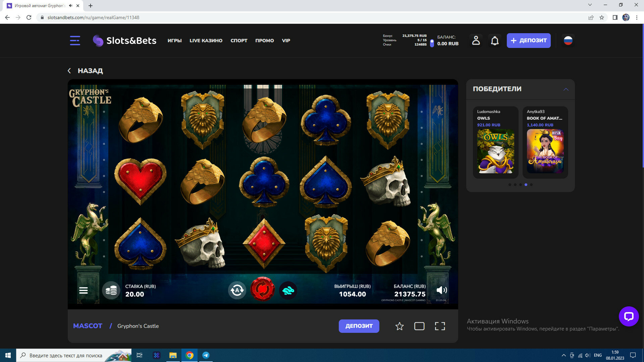Image resolution: width=644 pixels, height=362 pixels.
Task: Toggle turbo mode rabbit icon
Action: pyautogui.click(x=288, y=290)
